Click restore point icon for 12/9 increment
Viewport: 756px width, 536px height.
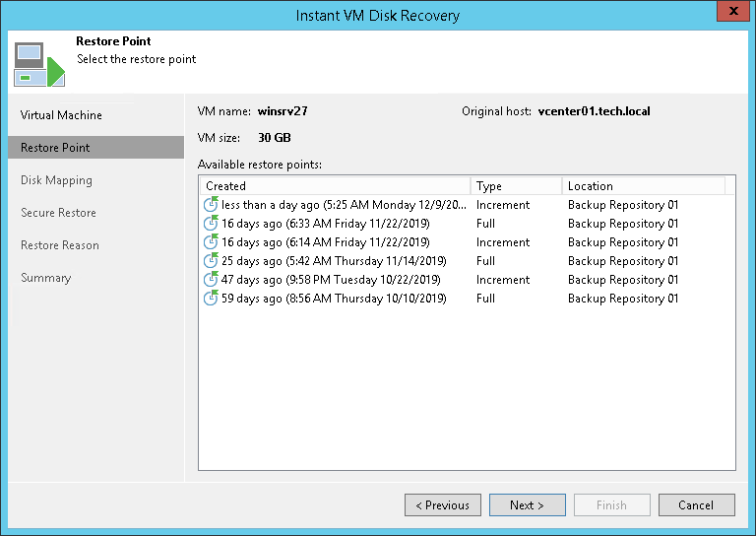pyautogui.click(x=211, y=205)
